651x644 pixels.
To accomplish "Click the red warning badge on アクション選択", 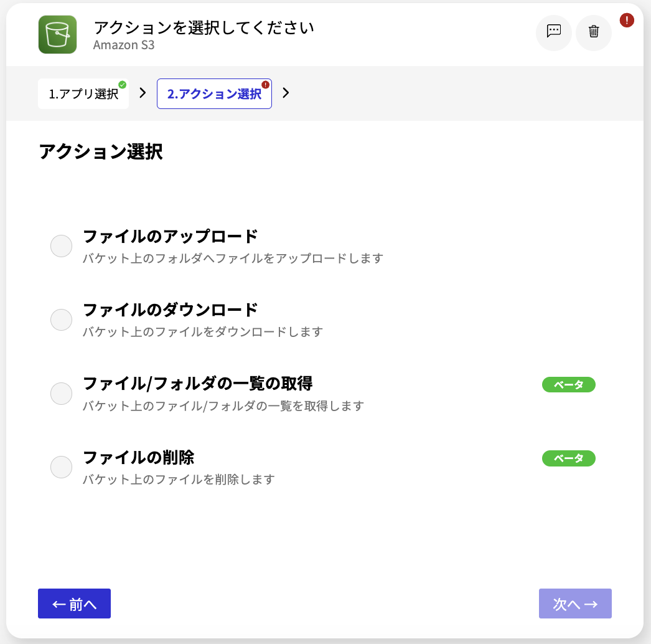I will click(265, 84).
